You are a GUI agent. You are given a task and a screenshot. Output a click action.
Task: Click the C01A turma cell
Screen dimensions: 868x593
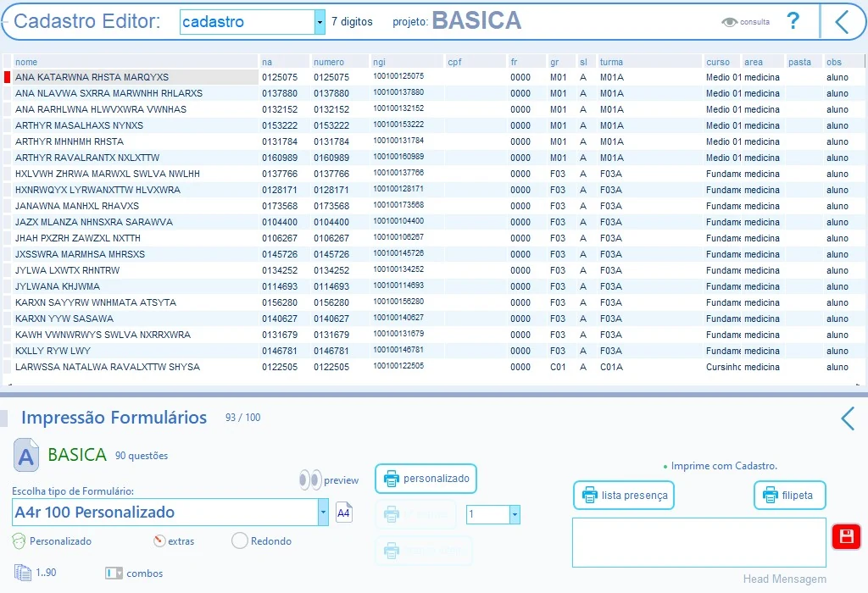click(x=611, y=367)
